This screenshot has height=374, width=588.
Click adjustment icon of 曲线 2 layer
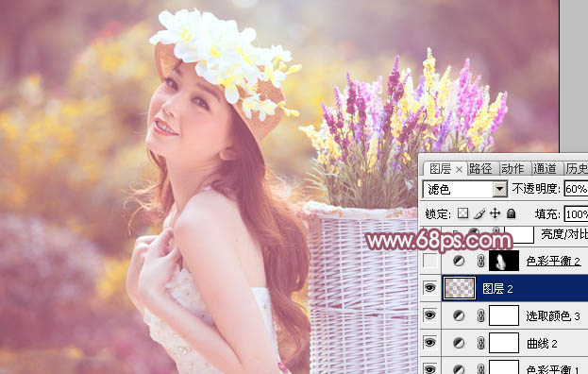(459, 343)
